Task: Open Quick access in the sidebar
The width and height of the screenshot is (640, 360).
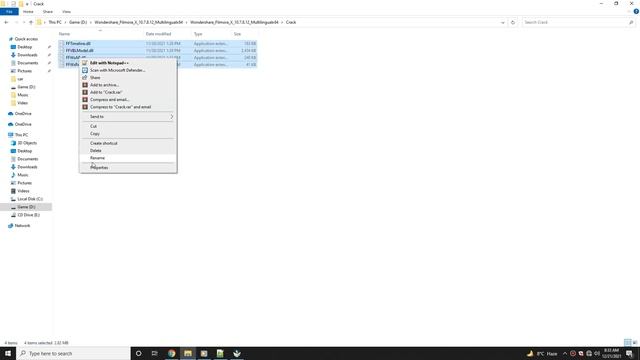Action: coord(26,39)
